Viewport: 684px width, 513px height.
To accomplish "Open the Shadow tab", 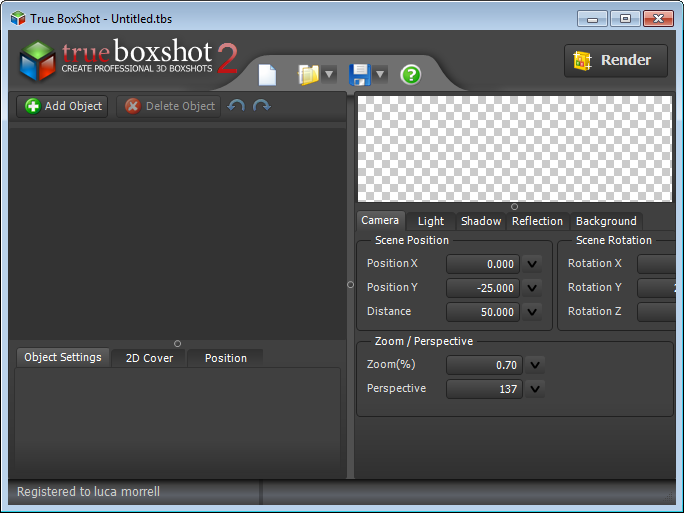I will (481, 221).
